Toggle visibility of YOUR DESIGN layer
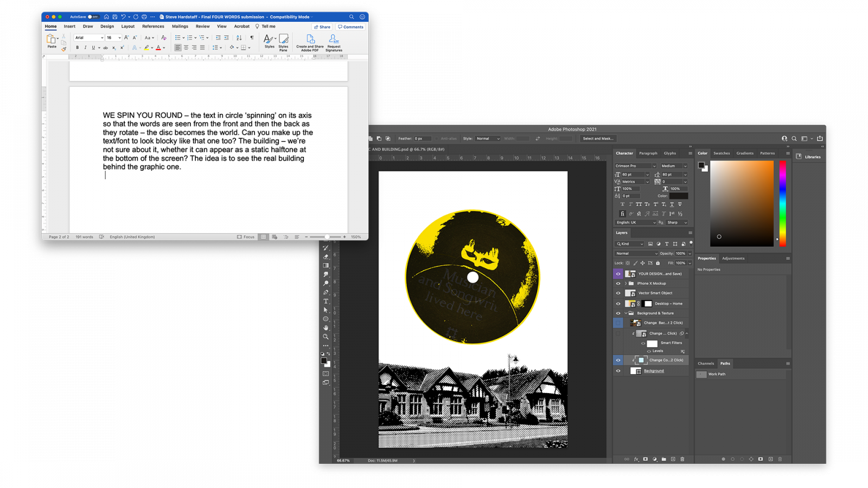 [618, 274]
